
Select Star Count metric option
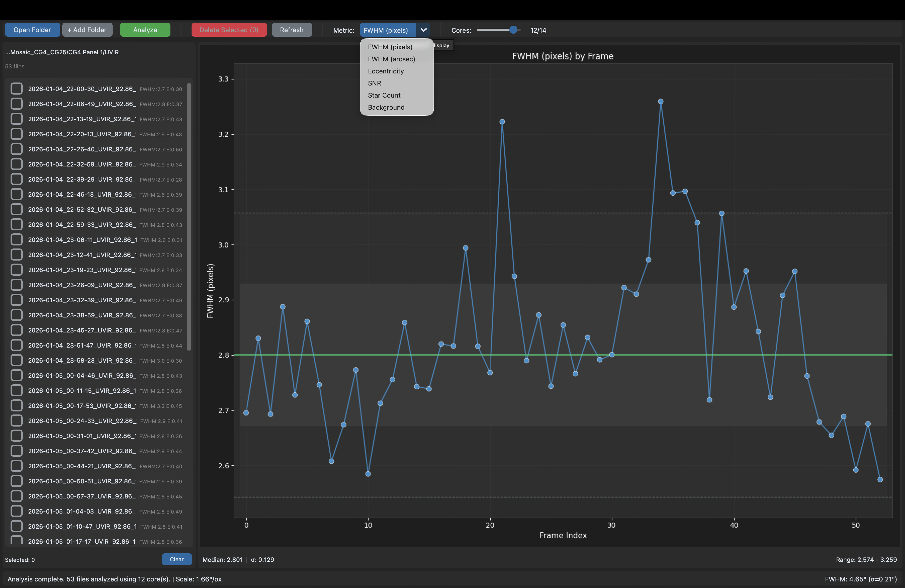click(384, 96)
